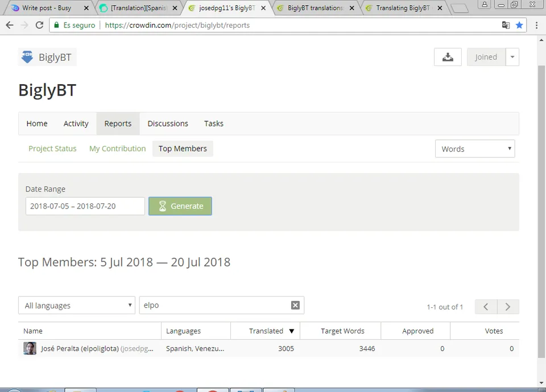Click the browser forward arrow
Viewport: 546px width, 392px height.
point(24,25)
